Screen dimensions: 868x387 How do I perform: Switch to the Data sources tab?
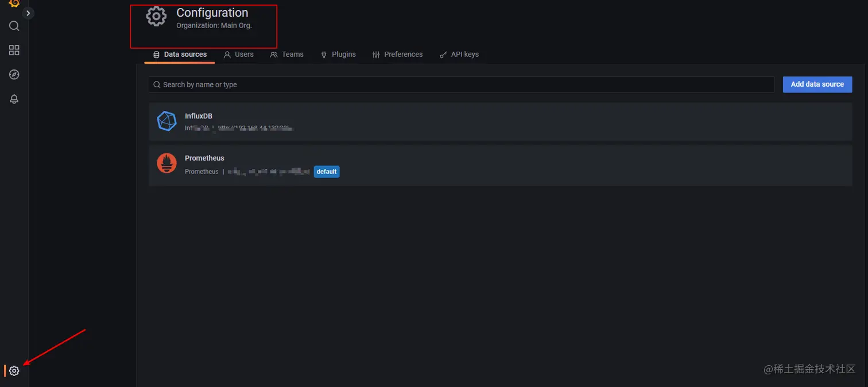coord(180,55)
